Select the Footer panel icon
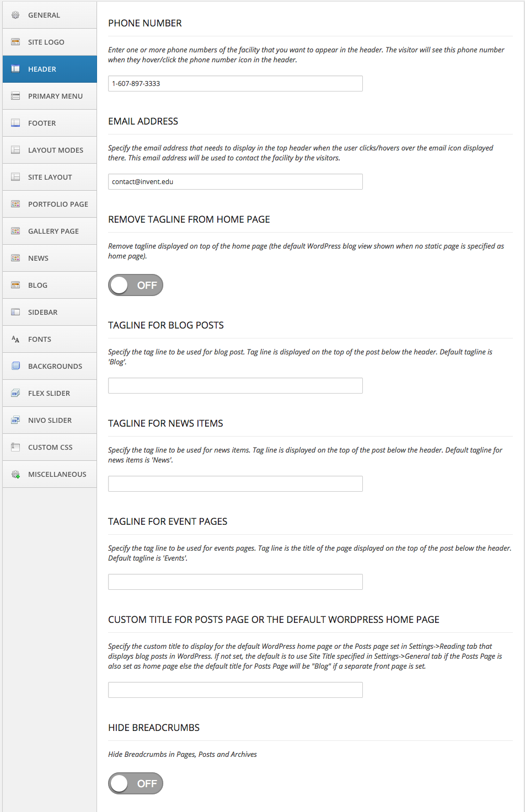The height and width of the screenshot is (812, 525). coord(15,123)
